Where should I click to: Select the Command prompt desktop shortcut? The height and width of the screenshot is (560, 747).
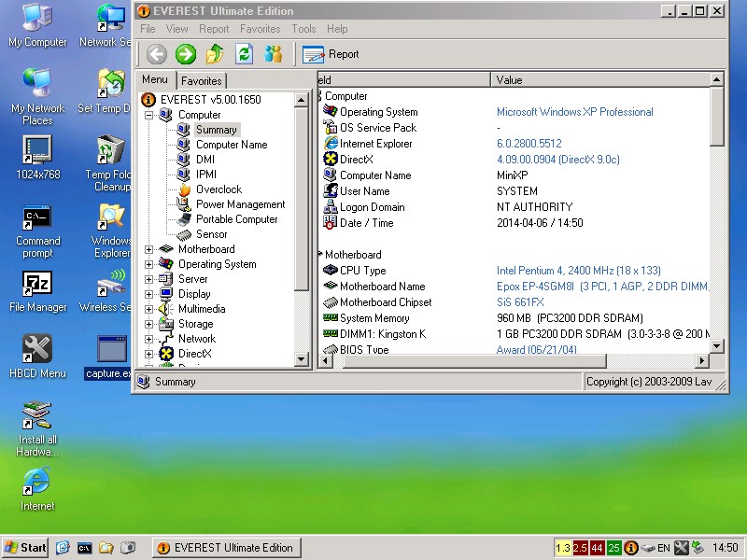(x=37, y=231)
